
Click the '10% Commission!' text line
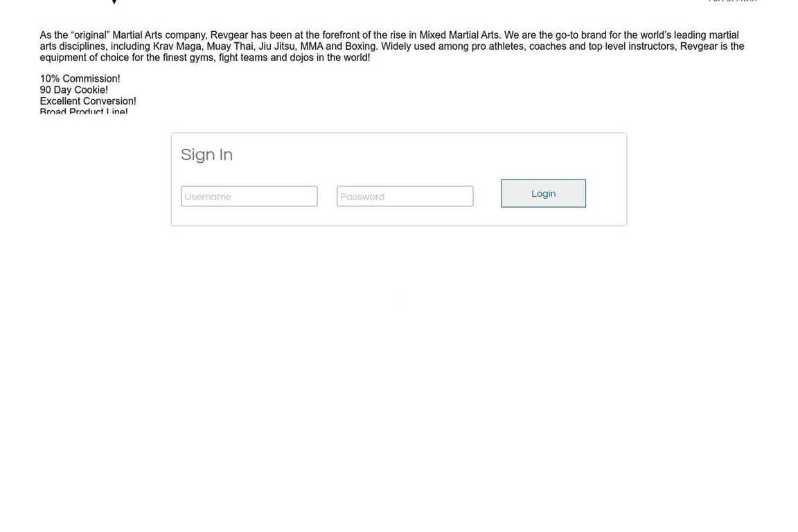click(80, 78)
